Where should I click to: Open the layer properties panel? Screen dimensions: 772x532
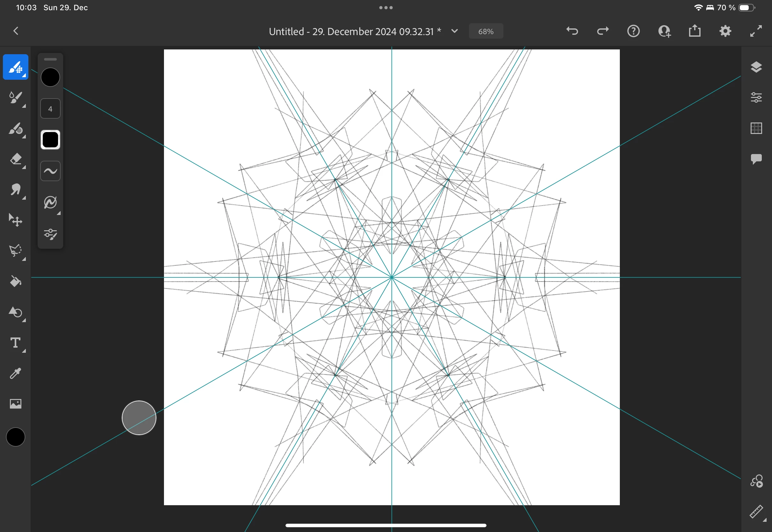(756, 98)
